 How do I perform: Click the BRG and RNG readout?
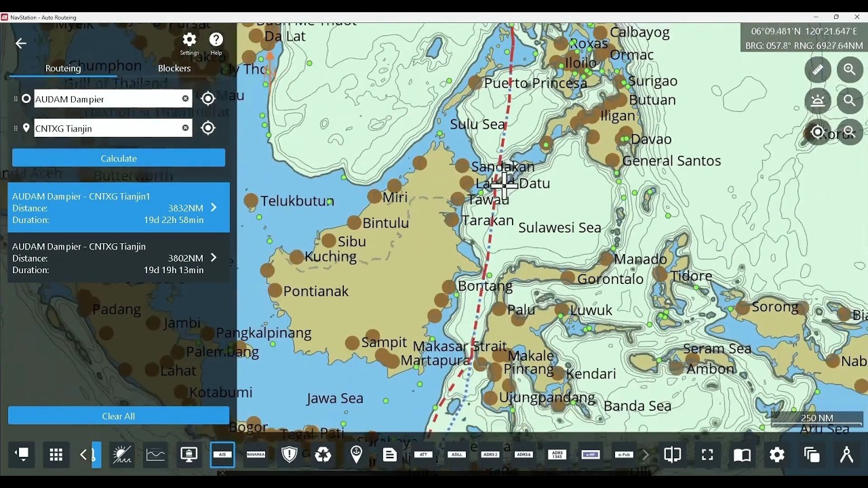pyautogui.click(x=804, y=45)
